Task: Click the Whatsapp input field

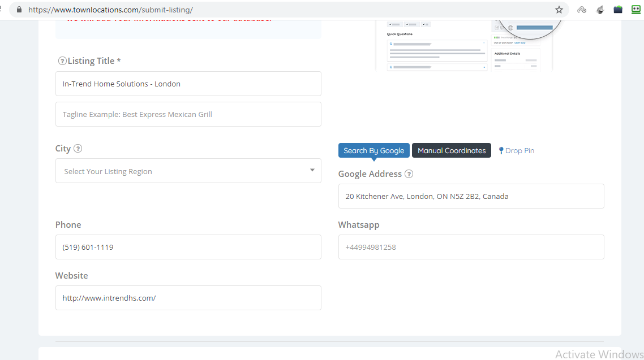Action: [471, 247]
